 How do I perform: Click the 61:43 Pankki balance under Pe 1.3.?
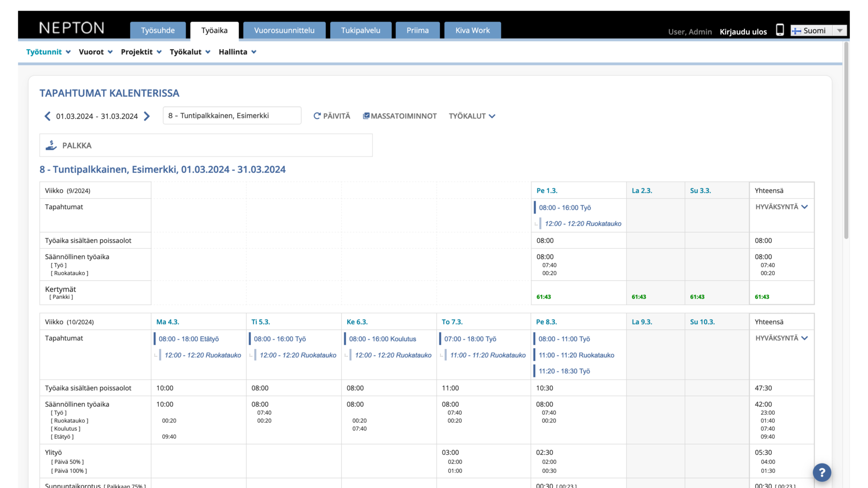pos(544,297)
